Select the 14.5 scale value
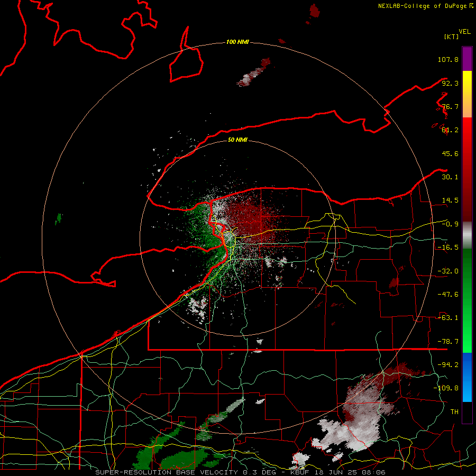 coord(450,200)
